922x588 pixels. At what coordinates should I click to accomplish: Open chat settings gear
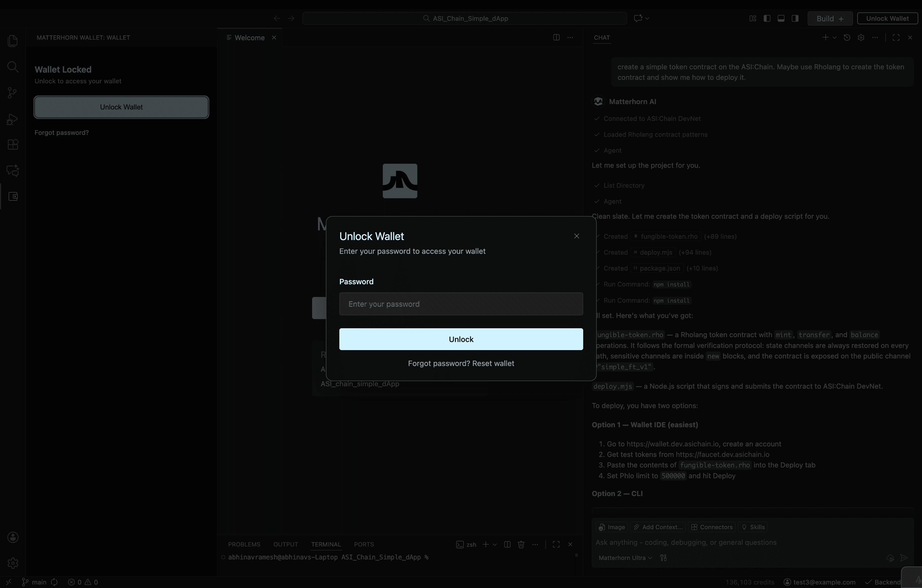point(861,37)
